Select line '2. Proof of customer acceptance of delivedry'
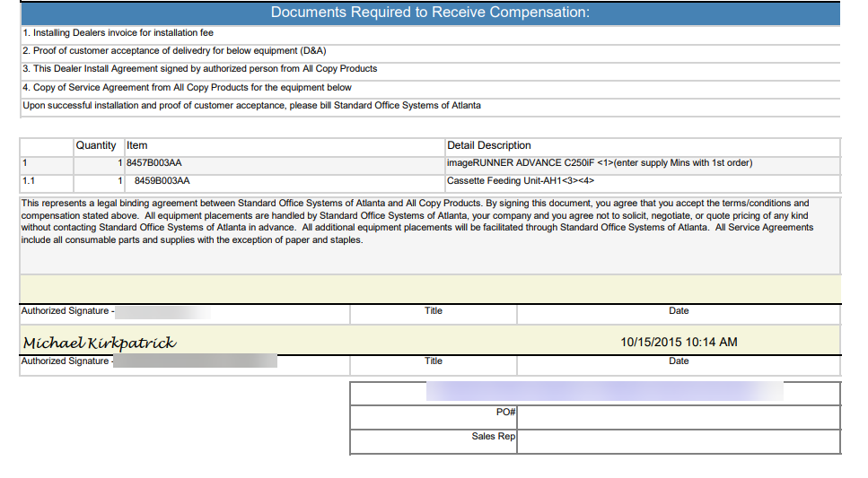 point(174,51)
